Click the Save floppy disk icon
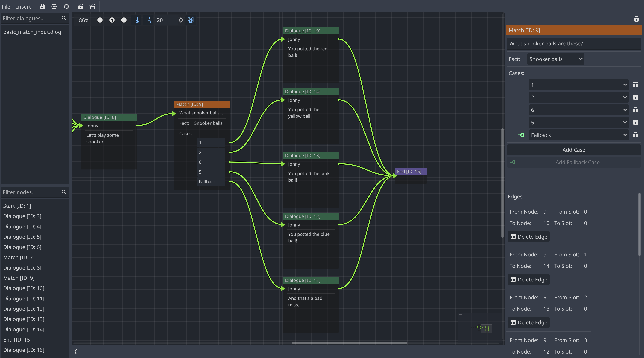Screen dimensions: 644x358 click(42, 7)
